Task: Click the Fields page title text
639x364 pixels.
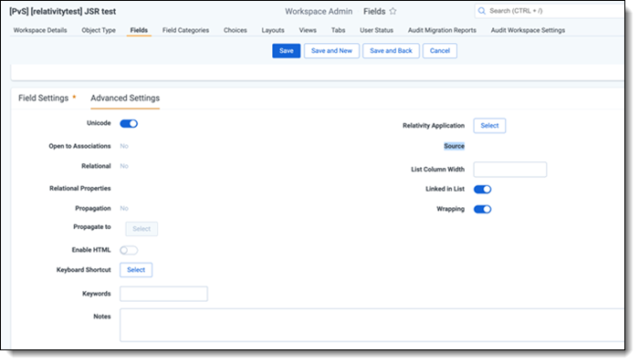Action: [374, 11]
